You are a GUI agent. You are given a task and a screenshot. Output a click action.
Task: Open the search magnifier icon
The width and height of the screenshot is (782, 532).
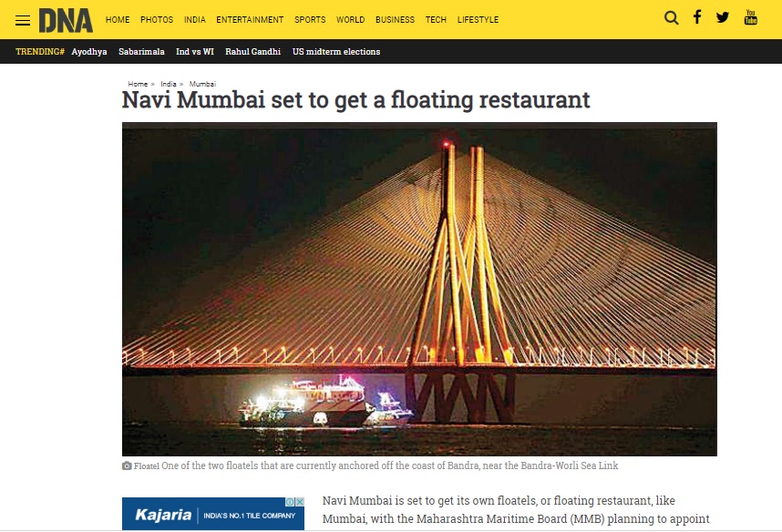(x=672, y=18)
